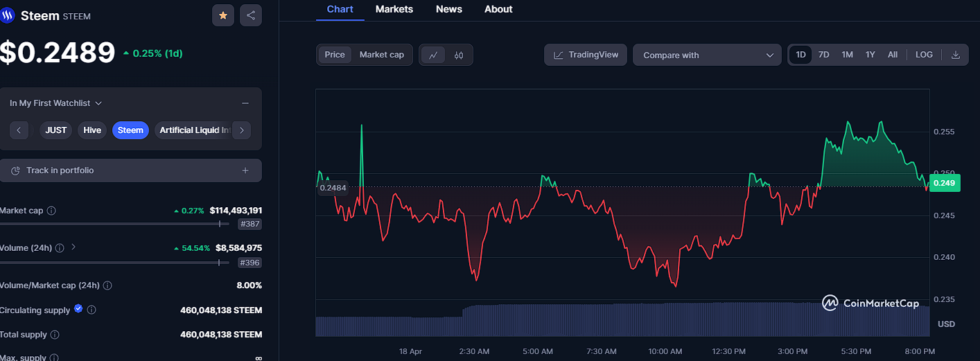Switch to the News tab
Viewport: 980px width, 361px height.
[449, 9]
